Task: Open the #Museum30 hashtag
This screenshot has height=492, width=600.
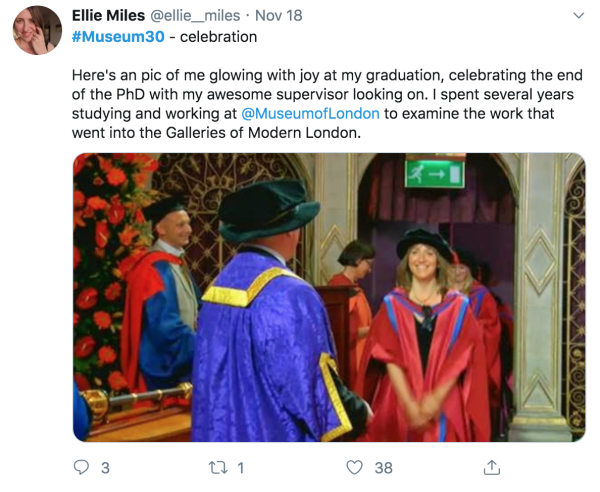Action: tap(118, 37)
